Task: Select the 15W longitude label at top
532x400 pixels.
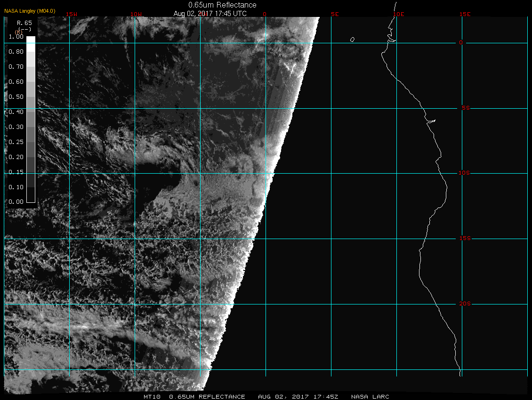Action: (x=71, y=14)
